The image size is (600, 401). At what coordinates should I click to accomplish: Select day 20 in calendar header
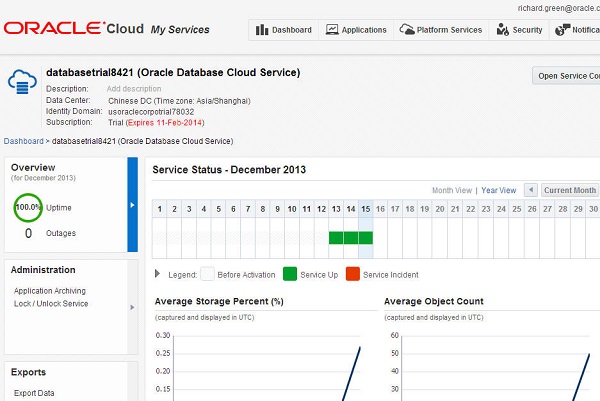440,209
